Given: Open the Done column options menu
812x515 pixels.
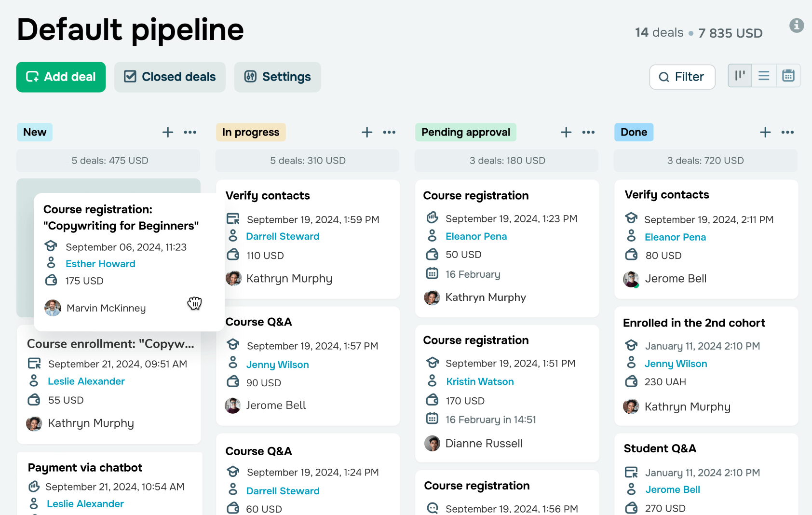Looking at the screenshot, I should click(x=787, y=132).
